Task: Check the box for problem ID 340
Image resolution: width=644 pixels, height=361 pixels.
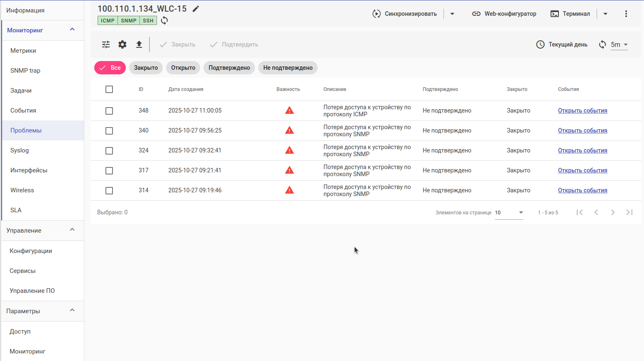Action: (x=109, y=131)
